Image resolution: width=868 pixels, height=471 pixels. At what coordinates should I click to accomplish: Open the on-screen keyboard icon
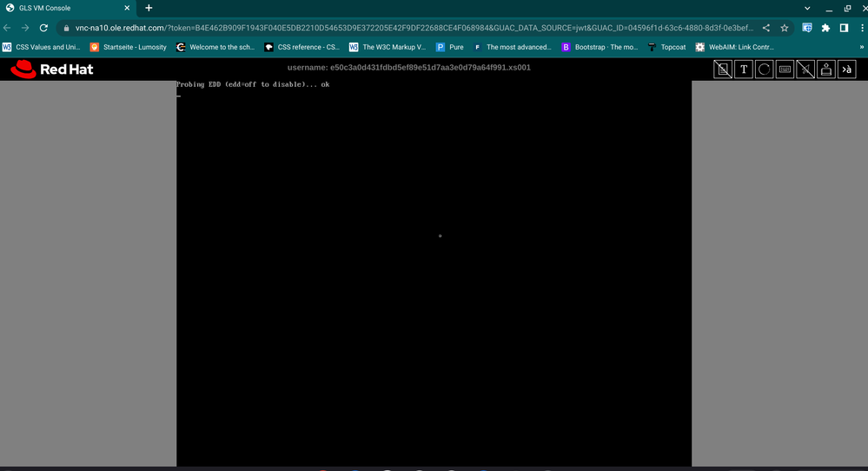785,70
